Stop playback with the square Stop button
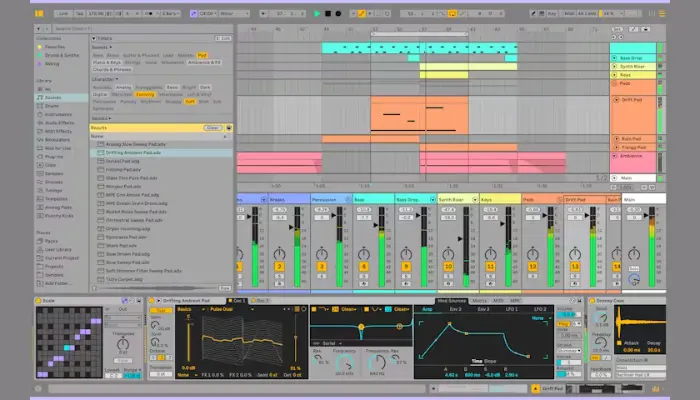This screenshot has width=700, height=400. [328, 14]
